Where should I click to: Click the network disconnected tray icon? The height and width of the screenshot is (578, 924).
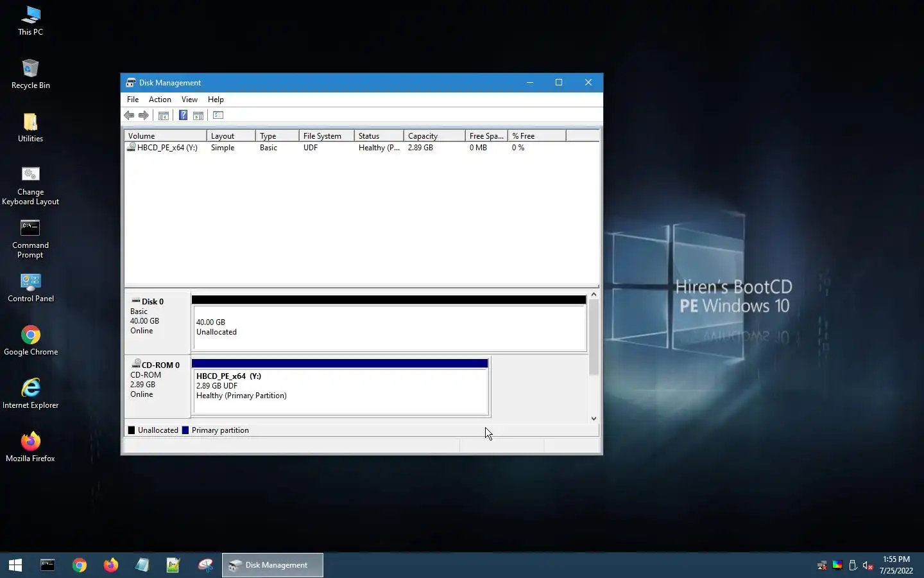[822, 565]
